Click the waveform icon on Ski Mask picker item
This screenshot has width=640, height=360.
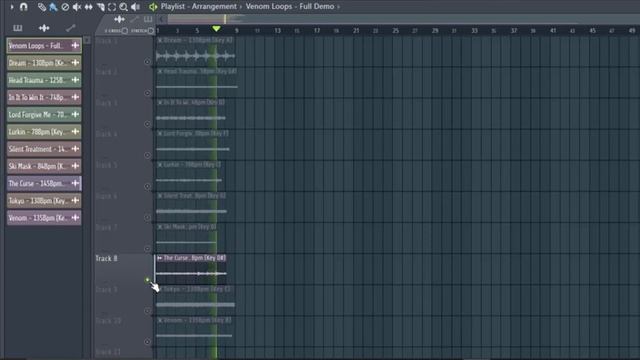tap(75, 166)
